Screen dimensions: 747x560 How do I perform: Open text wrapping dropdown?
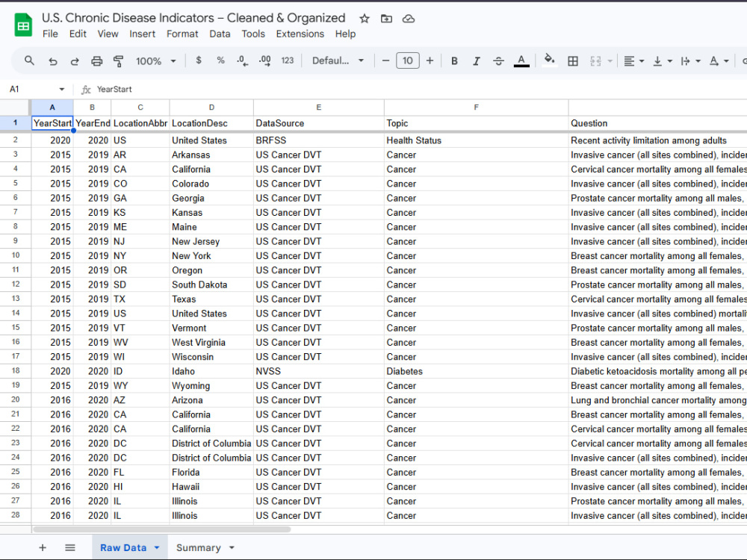[x=690, y=61]
